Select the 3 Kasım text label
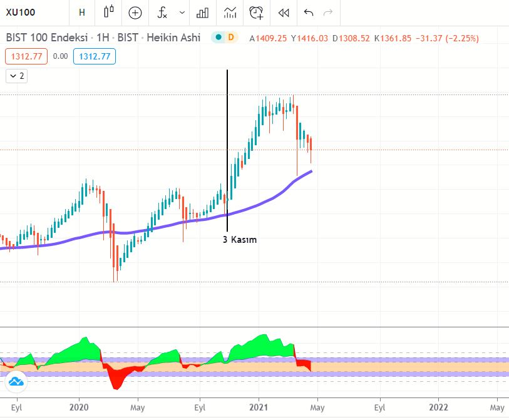This screenshot has height=420, width=509. point(240,240)
